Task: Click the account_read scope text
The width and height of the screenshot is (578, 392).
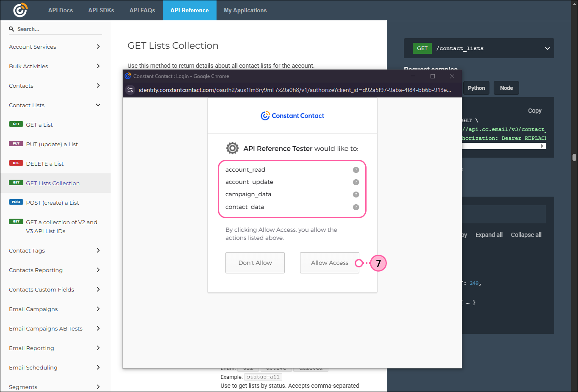Action: 245,170
